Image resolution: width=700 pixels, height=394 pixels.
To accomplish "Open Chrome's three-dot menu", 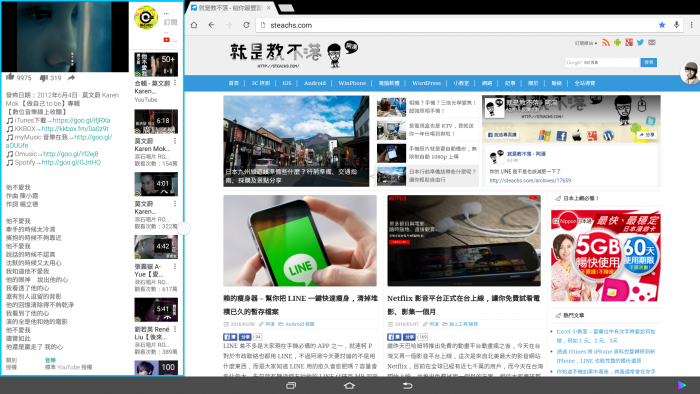I will coord(692,25).
